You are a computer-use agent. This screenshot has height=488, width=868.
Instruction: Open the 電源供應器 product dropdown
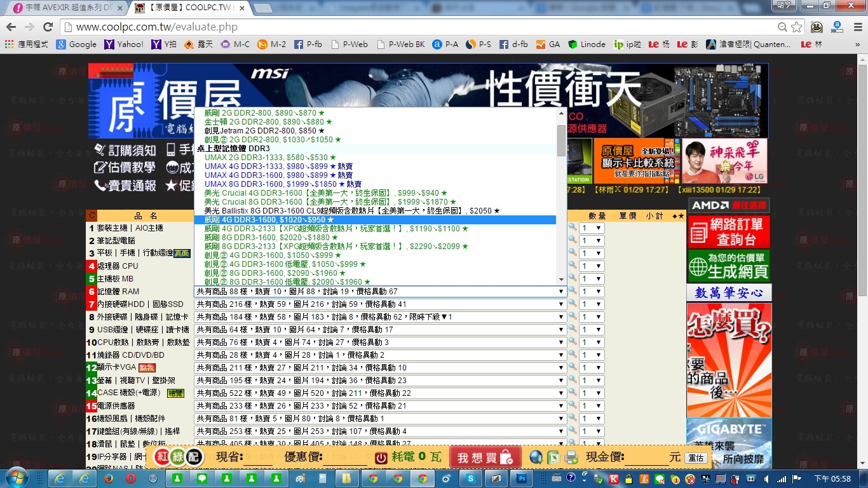coord(380,406)
